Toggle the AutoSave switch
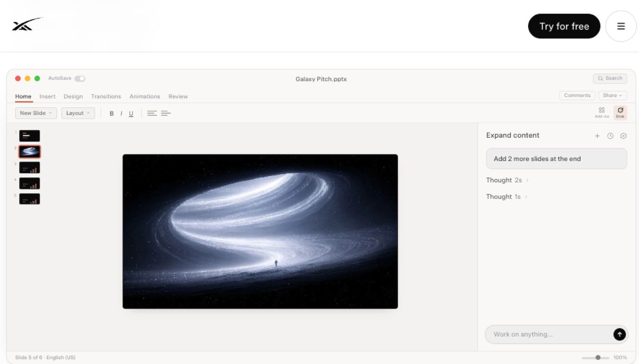The height and width of the screenshot is (364, 639). click(x=80, y=78)
